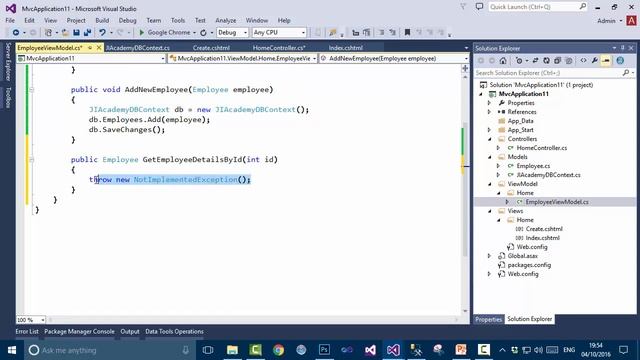This screenshot has width=640, height=360.
Task: Select Create.cshtml in Solution Explorer tree
Action: (544, 229)
